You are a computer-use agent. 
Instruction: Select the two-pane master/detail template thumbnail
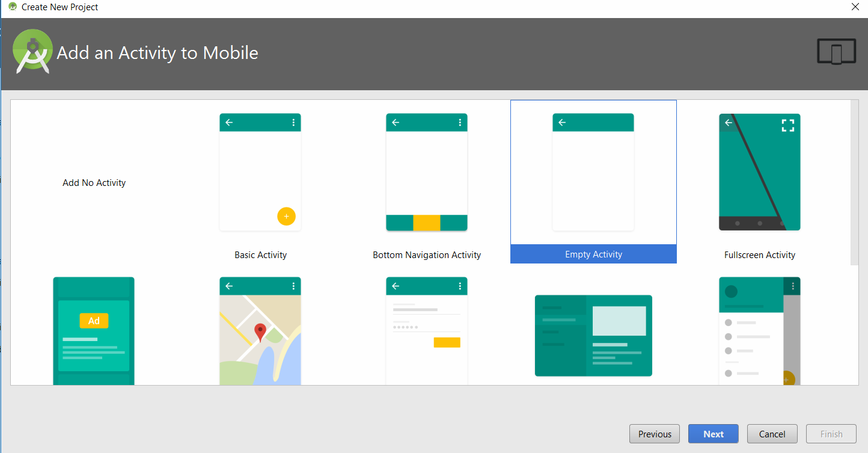point(593,336)
